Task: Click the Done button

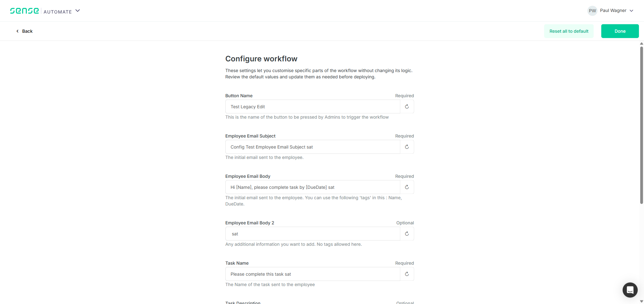Action: click(x=620, y=31)
